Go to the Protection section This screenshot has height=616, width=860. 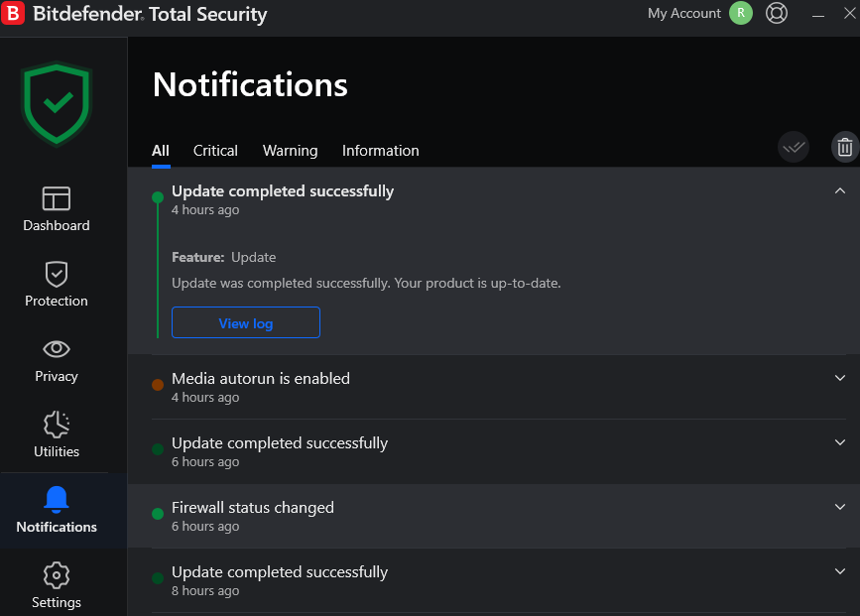coord(56,284)
